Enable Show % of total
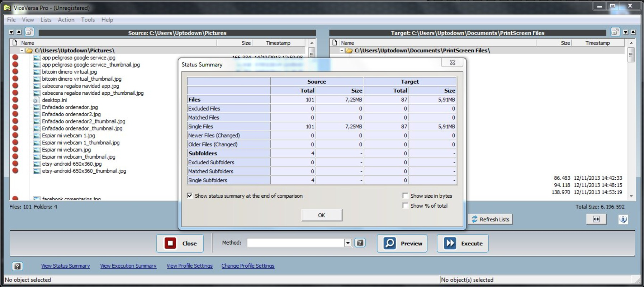The width and height of the screenshot is (644, 287). (x=405, y=206)
